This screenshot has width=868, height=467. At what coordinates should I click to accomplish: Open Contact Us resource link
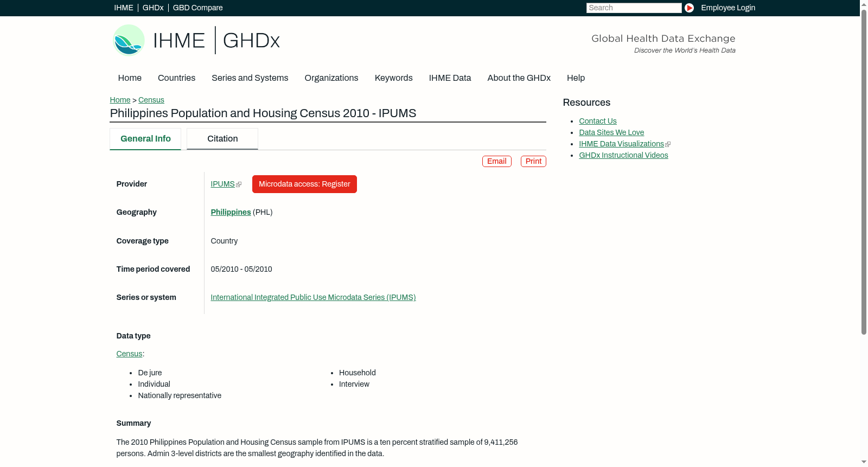coord(597,121)
